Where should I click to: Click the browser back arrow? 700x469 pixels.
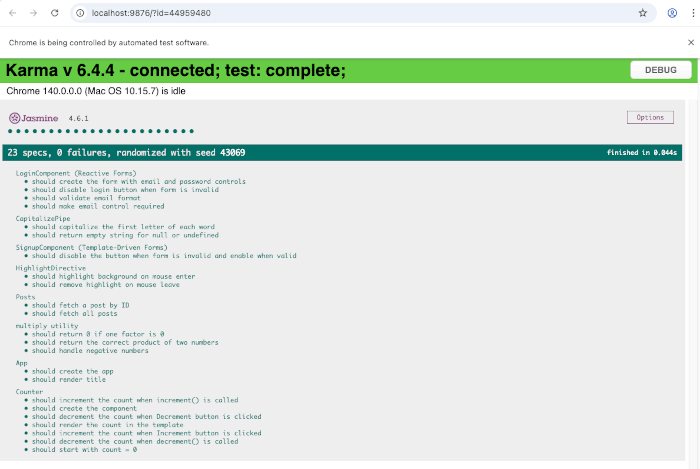point(12,13)
